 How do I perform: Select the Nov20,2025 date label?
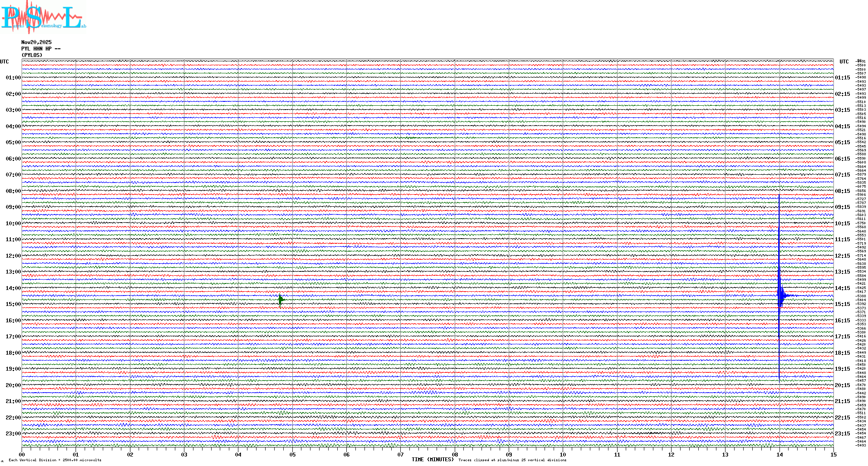(x=36, y=42)
